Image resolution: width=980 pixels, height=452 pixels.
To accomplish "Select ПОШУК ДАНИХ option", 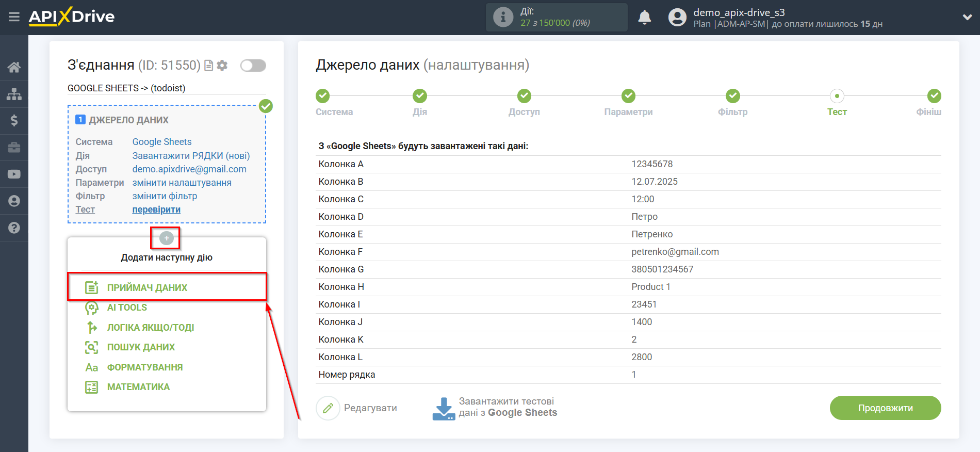I will 141,347.
